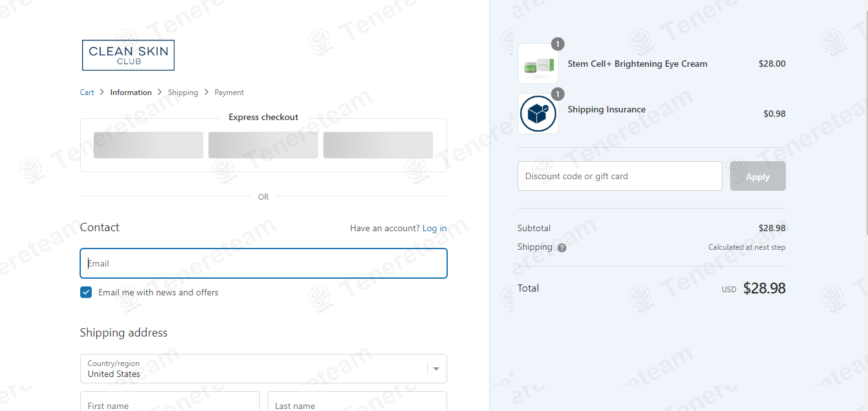Screen dimensions: 868x411
Task: Click the Shipping address heading
Action: (x=124, y=333)
